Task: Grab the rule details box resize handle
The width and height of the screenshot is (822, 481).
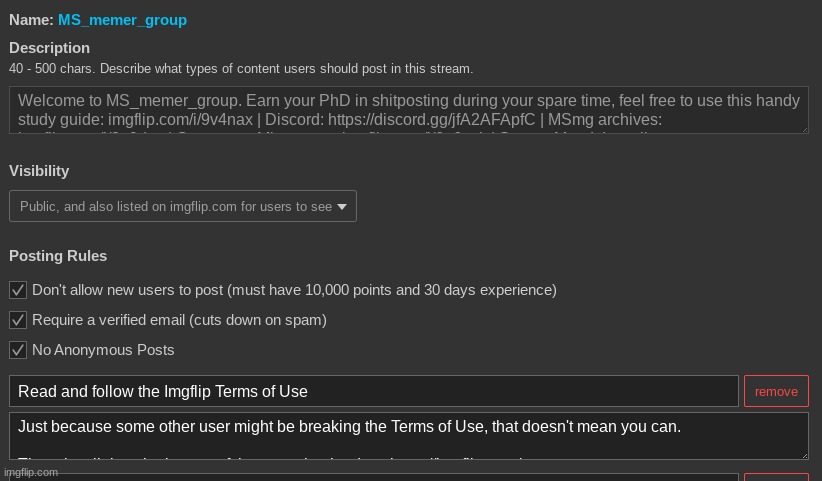Action: point(803,454)
